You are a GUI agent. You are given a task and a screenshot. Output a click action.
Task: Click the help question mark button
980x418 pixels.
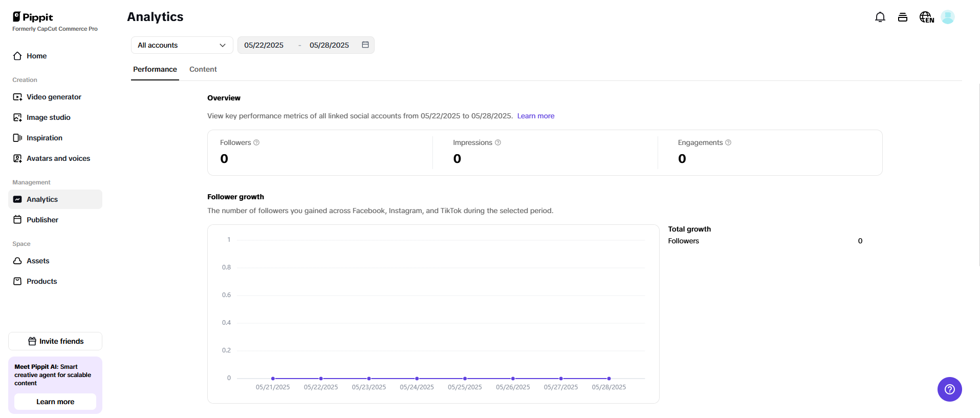point(949,389)
